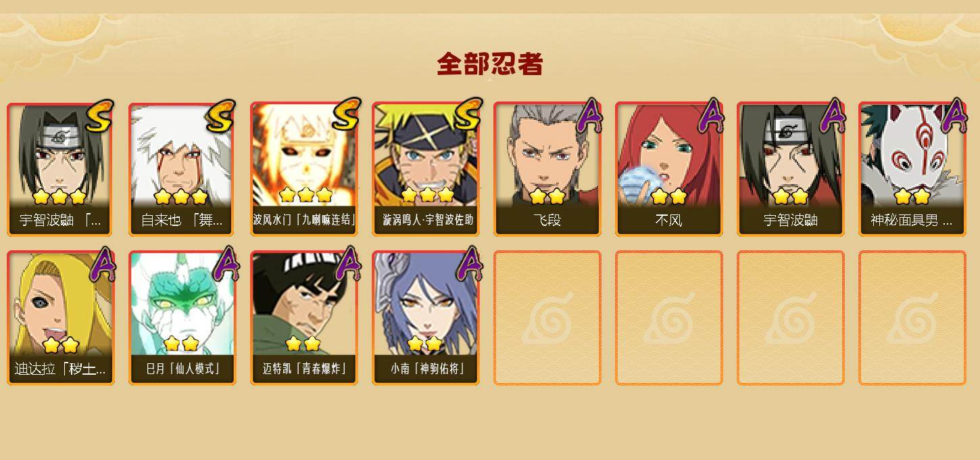Open the 巳月「仙人模式」 card
This screenshot has height=460, width=980.
click(182, 318)
